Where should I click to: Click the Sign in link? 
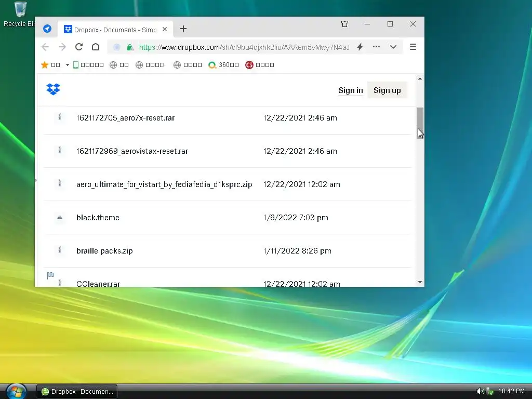(x=351, y=90)
